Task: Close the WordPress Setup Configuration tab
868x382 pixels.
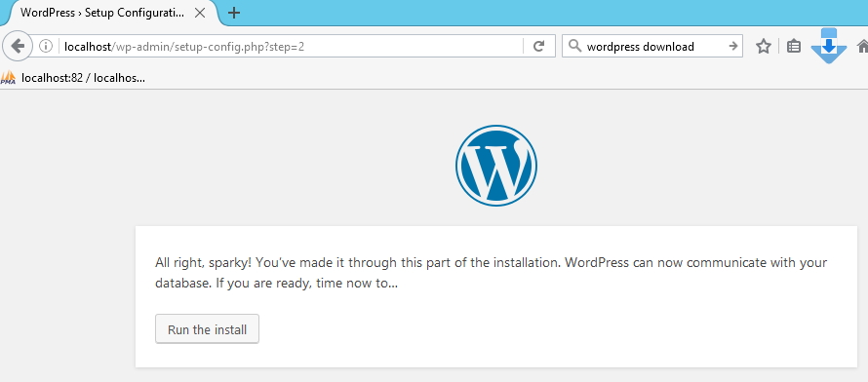Action: coord(200,13)
